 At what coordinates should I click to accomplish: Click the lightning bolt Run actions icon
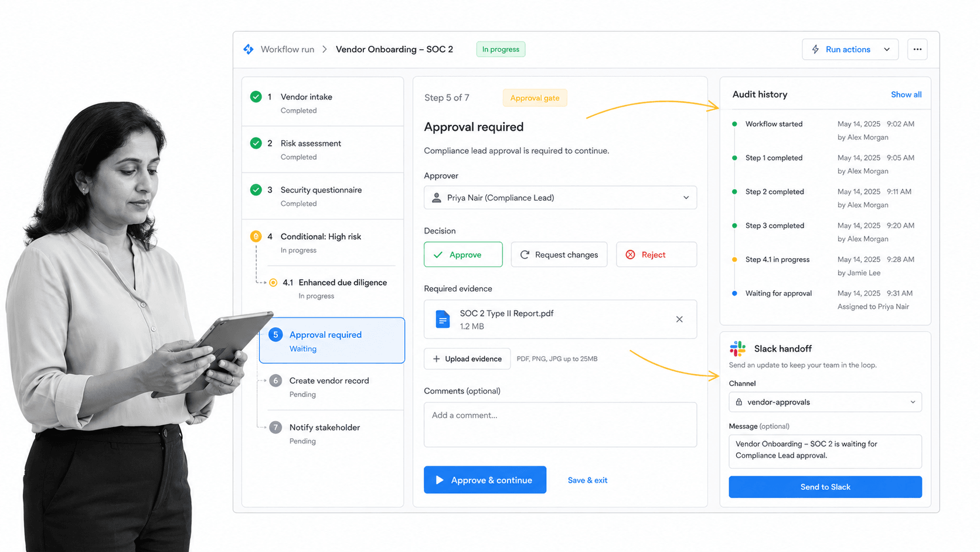pos(815,49)
